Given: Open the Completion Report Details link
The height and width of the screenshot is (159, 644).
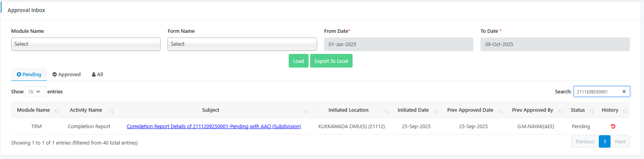Looking at the screenshot, I should tap(213, 126).
